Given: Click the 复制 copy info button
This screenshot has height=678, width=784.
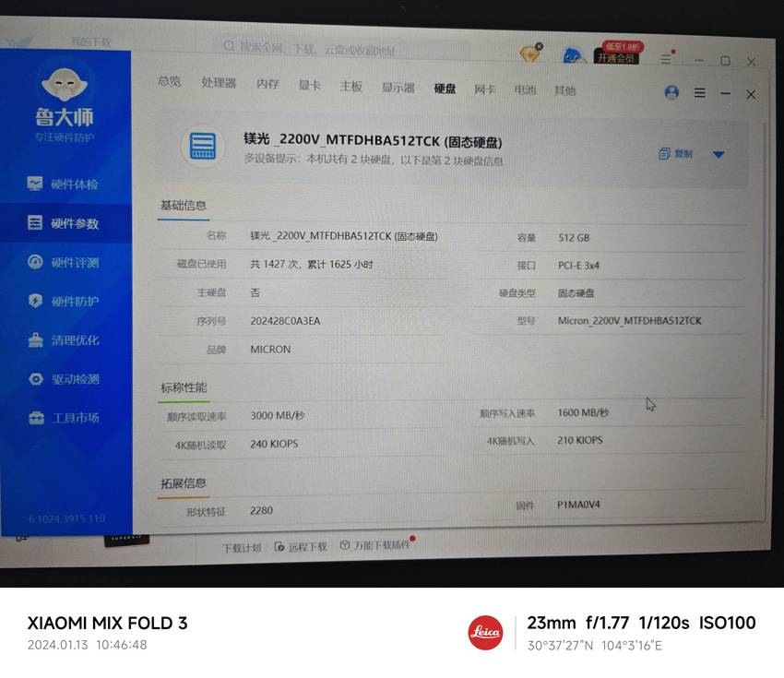Looking at the screenshot, I should click(675, 153).
